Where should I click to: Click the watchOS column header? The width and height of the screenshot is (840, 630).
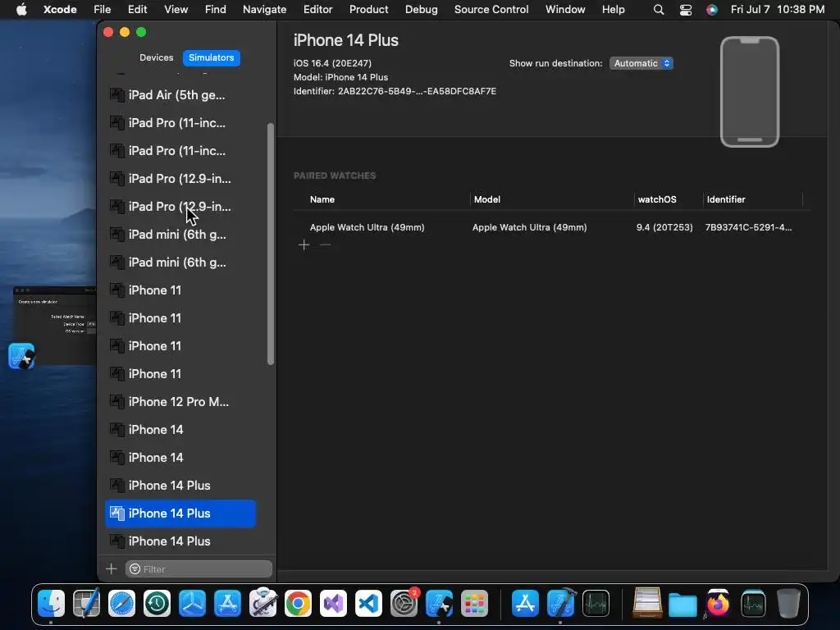(x=657, y=199)
